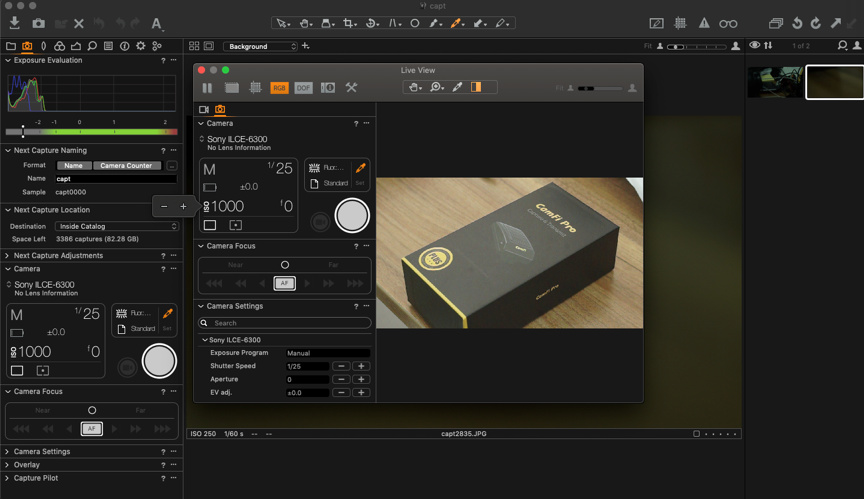The height and width of the screenshot is (499, 864).
Task: Expand the Capture Pilot panel
Action: [x=7, y=478]
